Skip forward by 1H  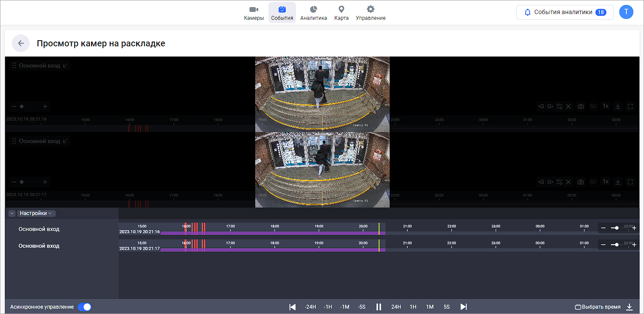[x=413, y=307]
